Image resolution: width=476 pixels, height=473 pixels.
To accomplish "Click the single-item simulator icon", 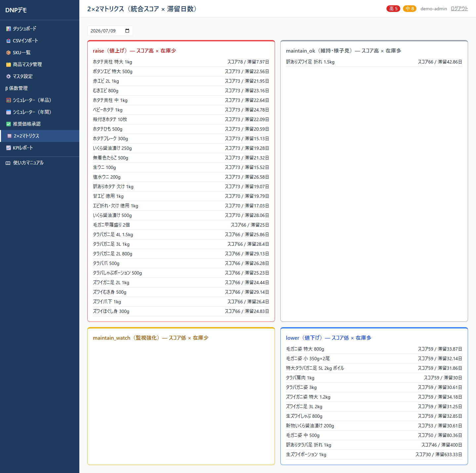I will tap(9, 100).
